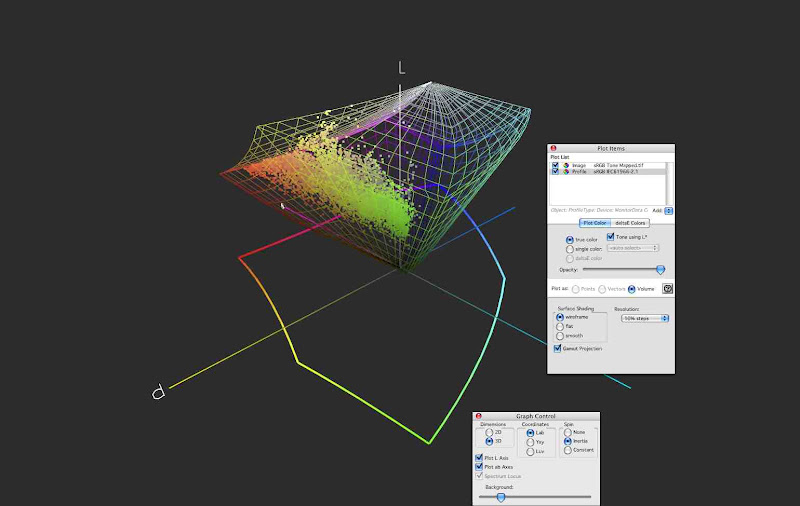Select Lab coordinates

point(530,433)
